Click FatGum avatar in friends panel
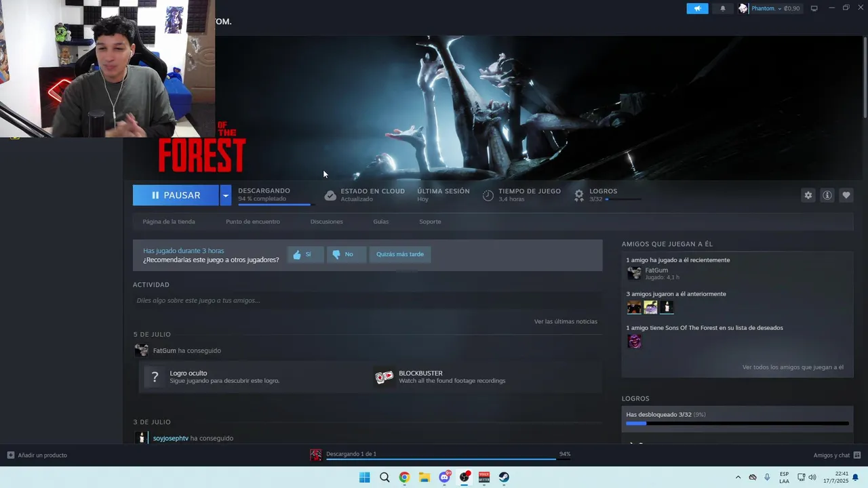868x488 pixels. pyautogui.click(x=634, y=273)
